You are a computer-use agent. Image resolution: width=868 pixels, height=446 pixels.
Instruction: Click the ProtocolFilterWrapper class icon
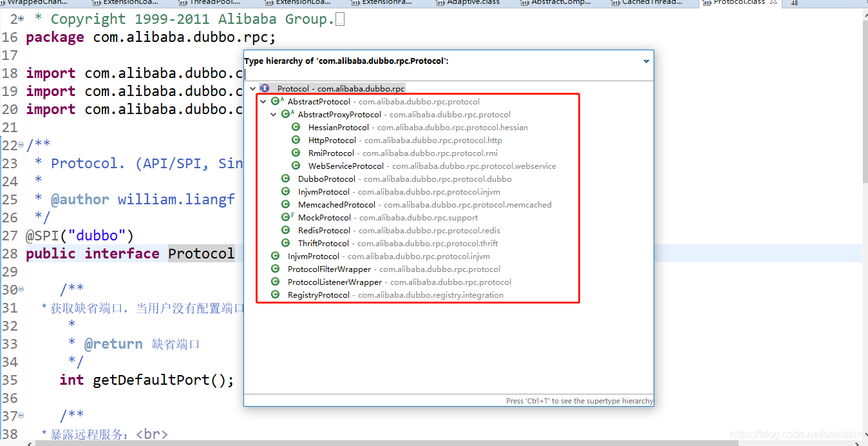click(275, 269)
